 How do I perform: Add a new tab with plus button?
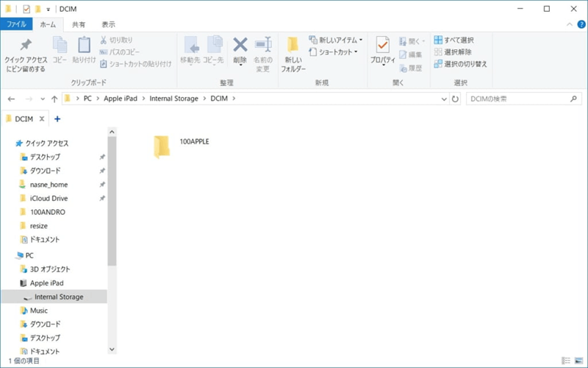[x=57, y=118]
